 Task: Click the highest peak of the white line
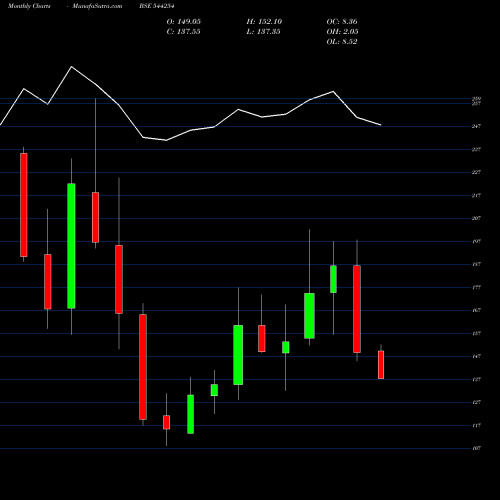click(x=71, y=67)
